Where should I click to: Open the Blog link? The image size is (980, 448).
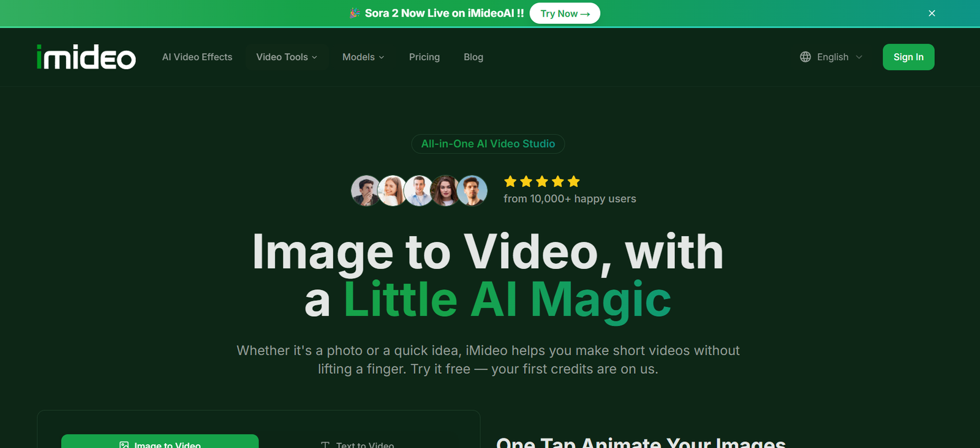pyautogui.click(x=473, y=57)
